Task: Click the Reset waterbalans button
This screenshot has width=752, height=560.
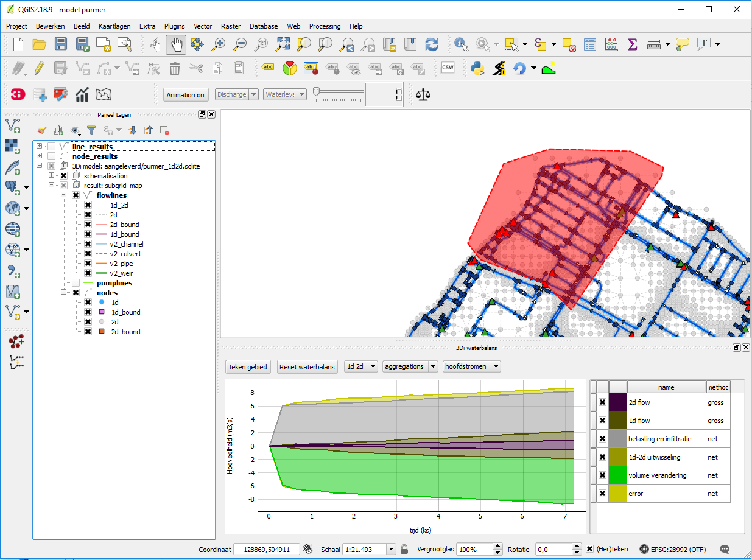Action: coord(307,367)
